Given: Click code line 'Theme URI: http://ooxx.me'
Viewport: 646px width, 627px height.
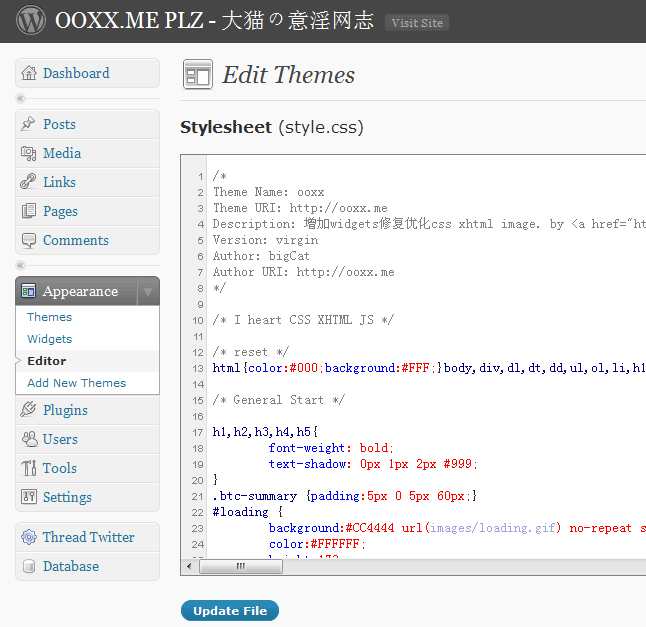Looking at the screenshot, I should [x=300, y=208].
